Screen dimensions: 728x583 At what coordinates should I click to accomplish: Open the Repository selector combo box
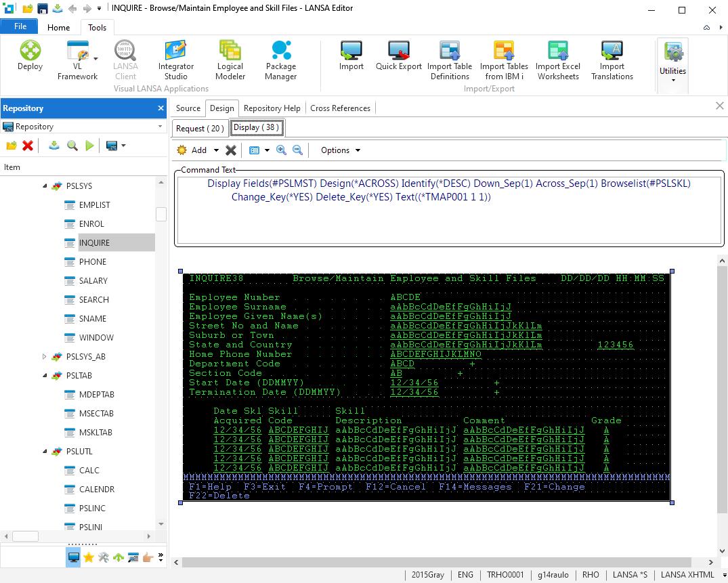coord(83,127)
